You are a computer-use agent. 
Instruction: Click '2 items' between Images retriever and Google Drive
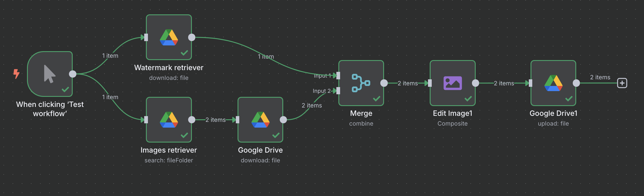click(x=215, y=120)
